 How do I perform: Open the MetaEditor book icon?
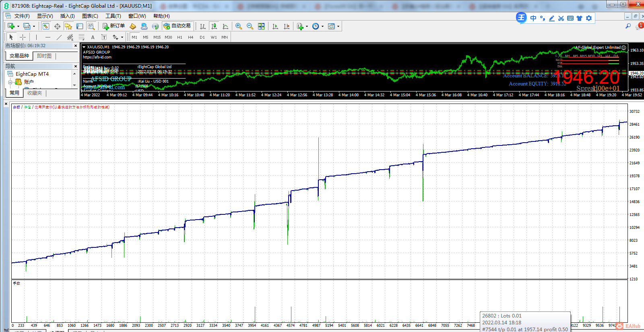(x=133, y=26)
